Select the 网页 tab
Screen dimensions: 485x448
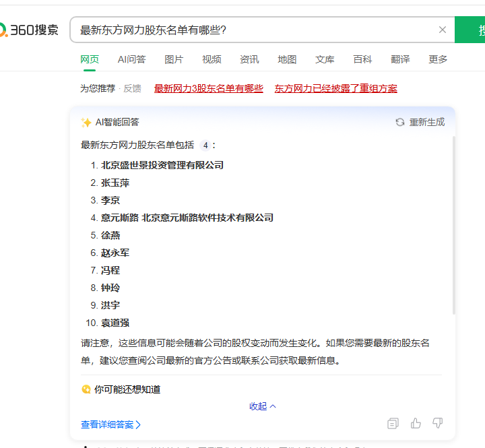pyautogui.click(x=90, y=59)
